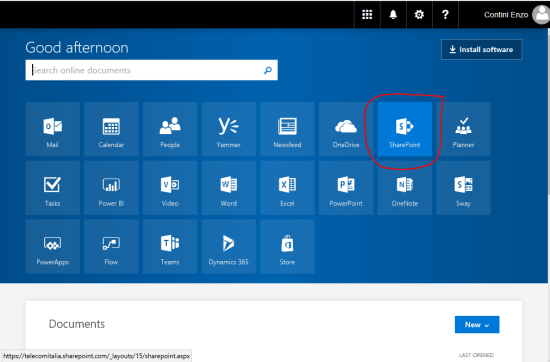This screenshot has height=362, width=550.
Task: Launch the Power BI tile
Action: (111, 188)
